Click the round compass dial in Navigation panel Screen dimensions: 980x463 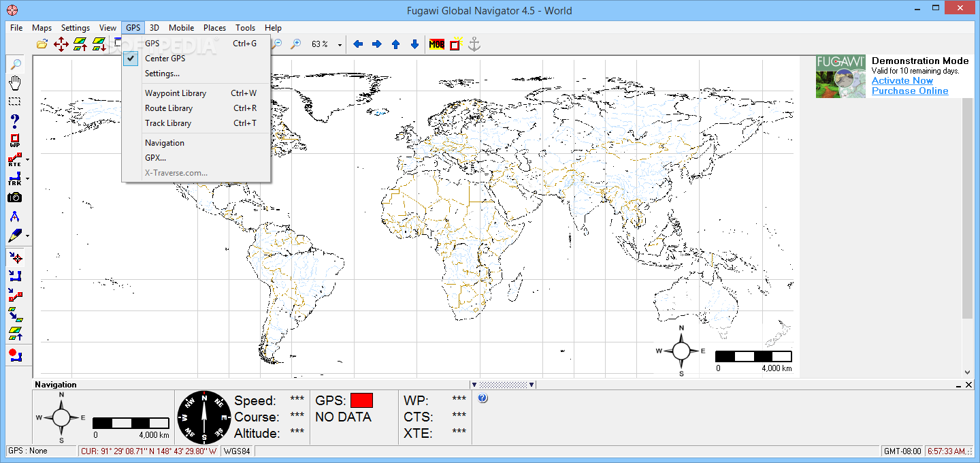click(x=204, y=417)
